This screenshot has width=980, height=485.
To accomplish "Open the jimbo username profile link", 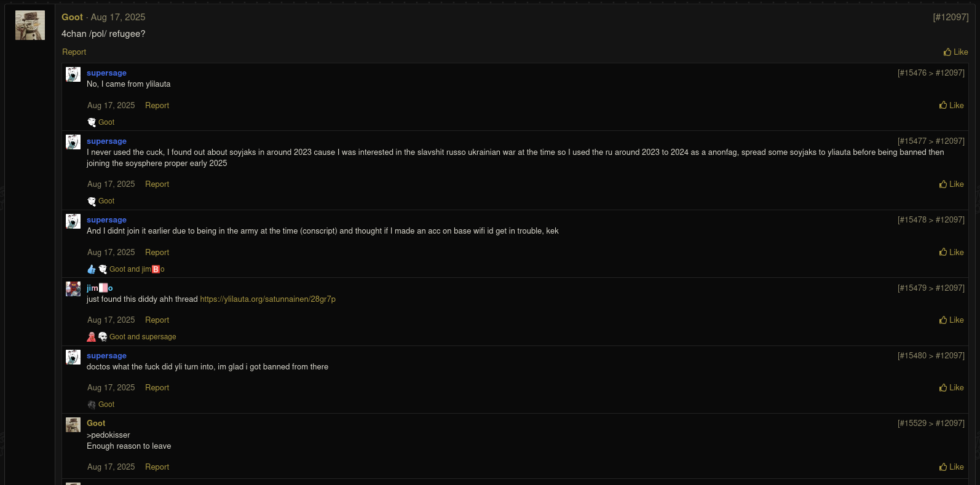I will tap(100, 288).
